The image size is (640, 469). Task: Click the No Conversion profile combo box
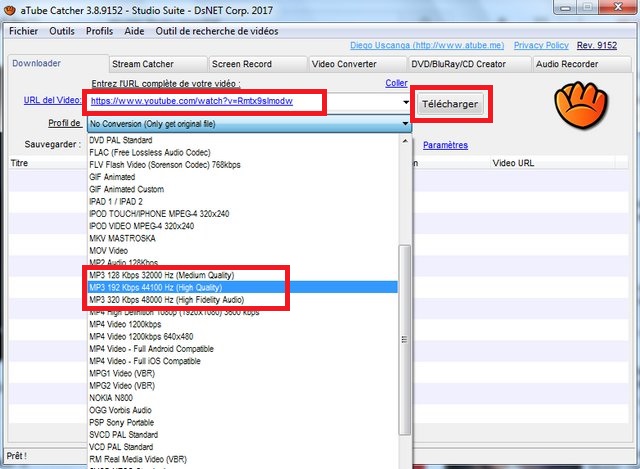(x=249, y=124)
